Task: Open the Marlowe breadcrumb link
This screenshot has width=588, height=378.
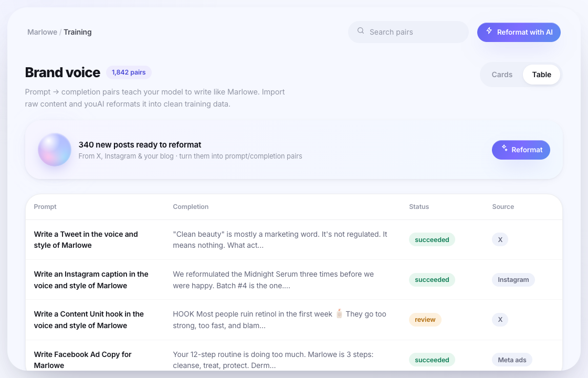Action: [x=42, y=32]
